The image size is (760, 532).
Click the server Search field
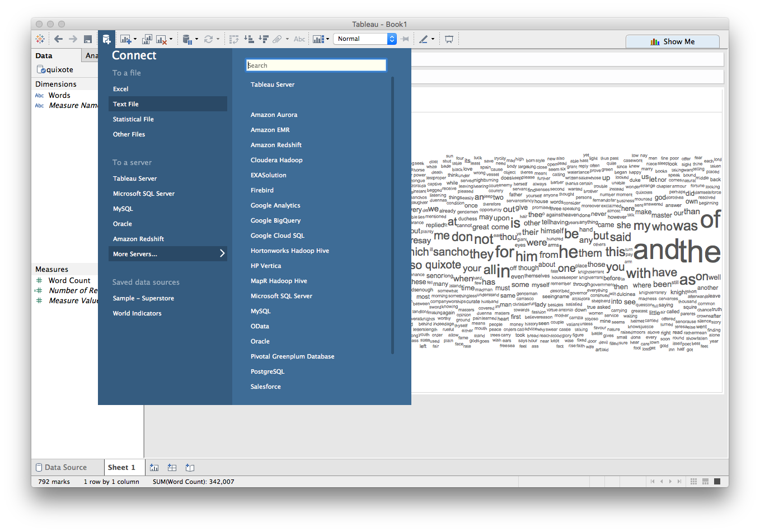tap(316, 65)
